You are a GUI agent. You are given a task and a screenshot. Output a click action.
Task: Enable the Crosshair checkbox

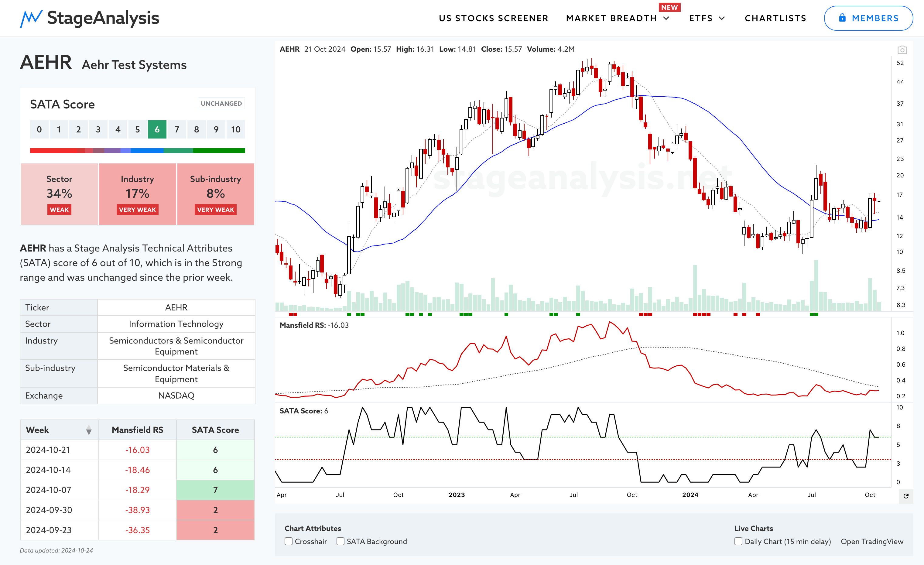tap(288, 541)
